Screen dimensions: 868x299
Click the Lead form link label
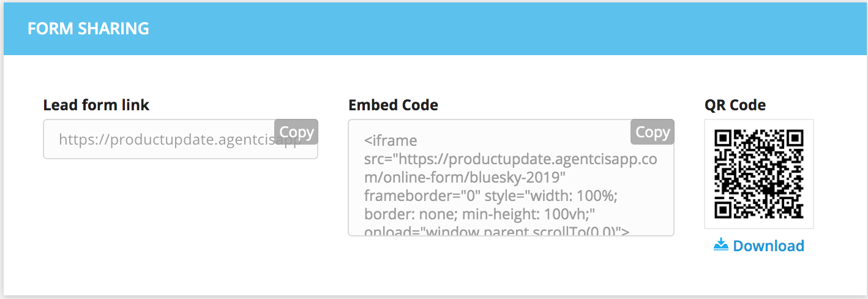coord(96,105)
